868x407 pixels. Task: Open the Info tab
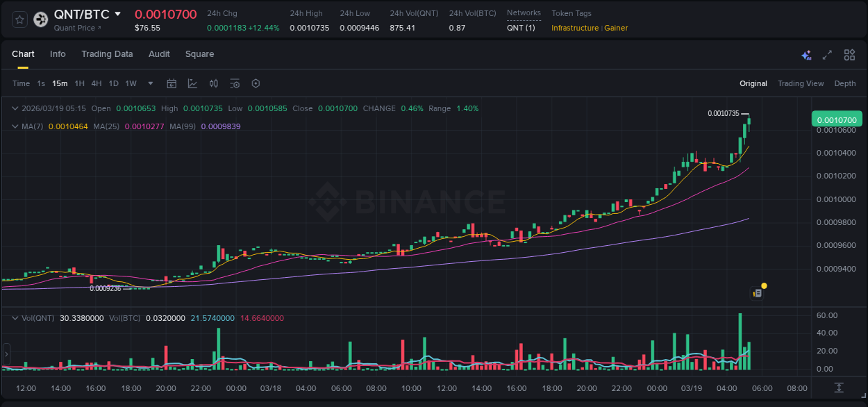tap(58, 54)
